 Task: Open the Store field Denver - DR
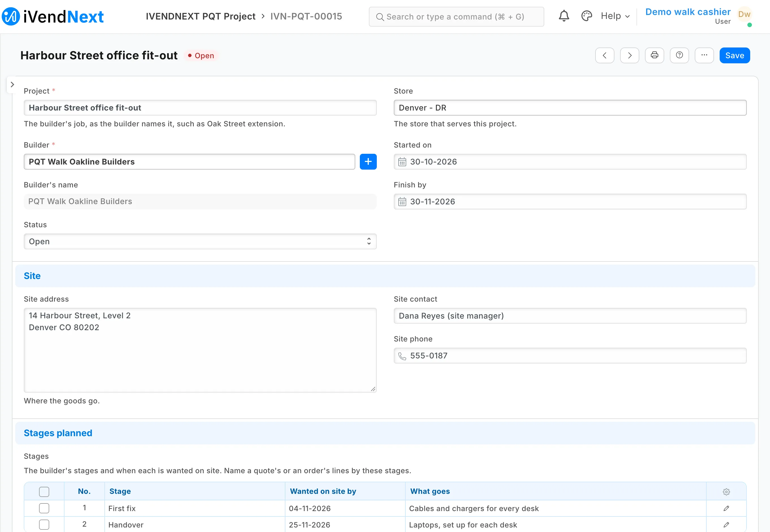click(x=570, y=108)
